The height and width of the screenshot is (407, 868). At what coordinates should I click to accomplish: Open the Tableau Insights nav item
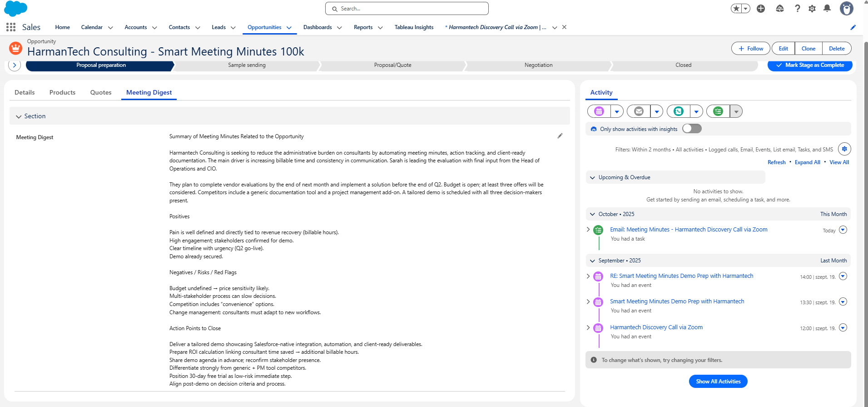pos(414,27)
